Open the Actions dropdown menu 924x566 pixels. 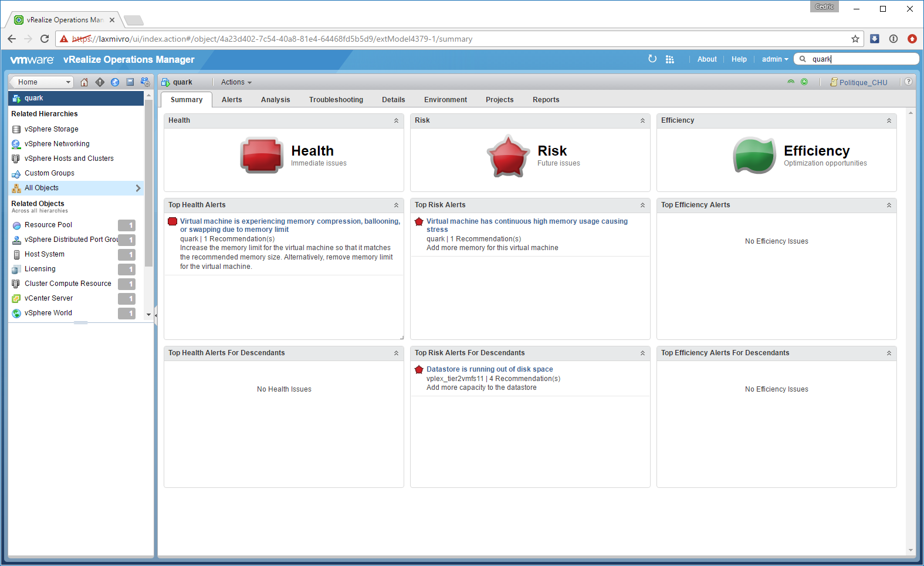coord(236,82)
